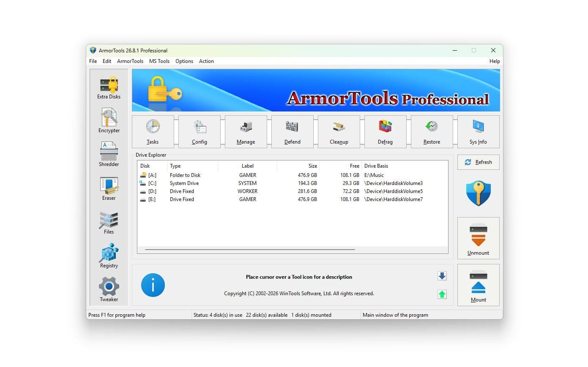Click the horizontal scrollbar in Drive Explorer
Viewport: 588px width, 367px height.
click(250, 250)
